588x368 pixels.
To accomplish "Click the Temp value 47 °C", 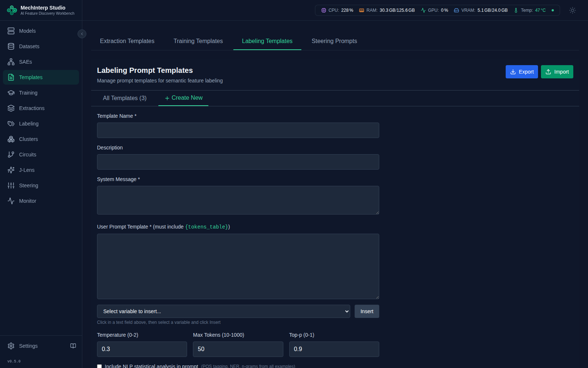I will pyautogui.click(x=540, y=10).
